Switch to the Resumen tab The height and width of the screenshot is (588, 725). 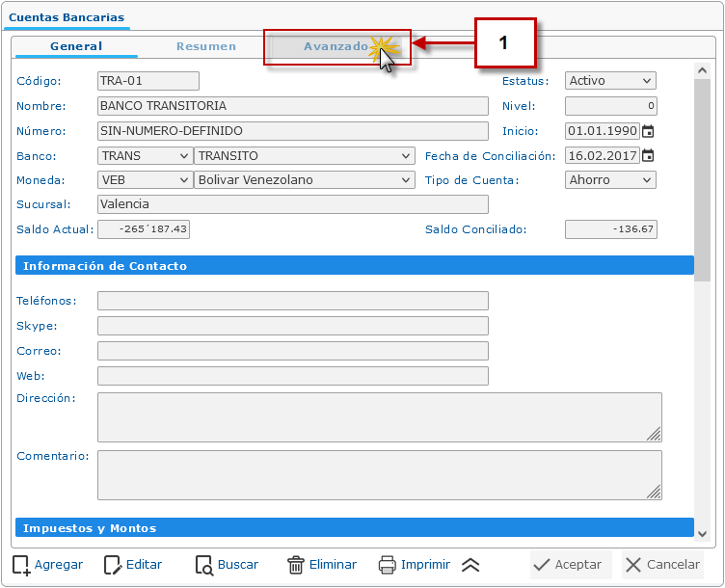(206, 46)
